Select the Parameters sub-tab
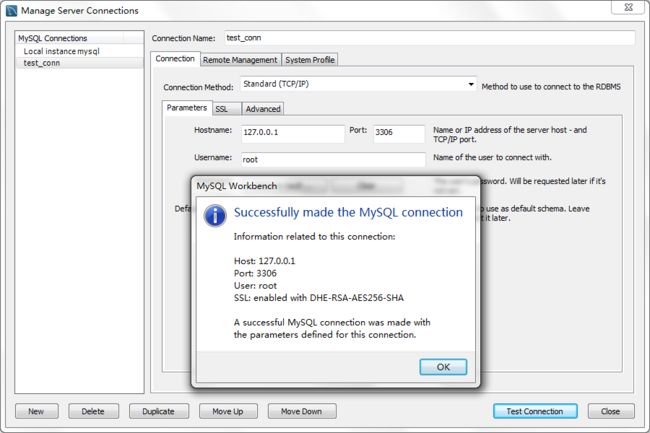The height and width of the screenshot is (433, 650). point(187,108)
